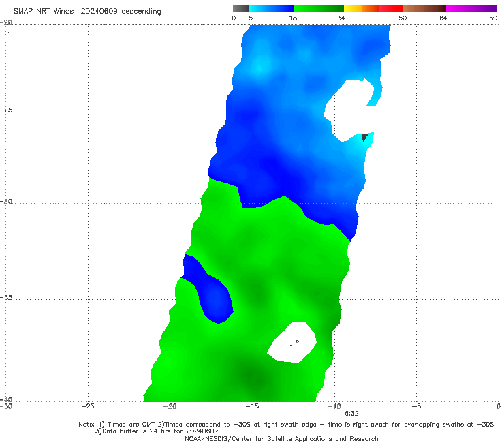
Task: Click the swath time stamp '6:32'
Action: coord(351,414)
